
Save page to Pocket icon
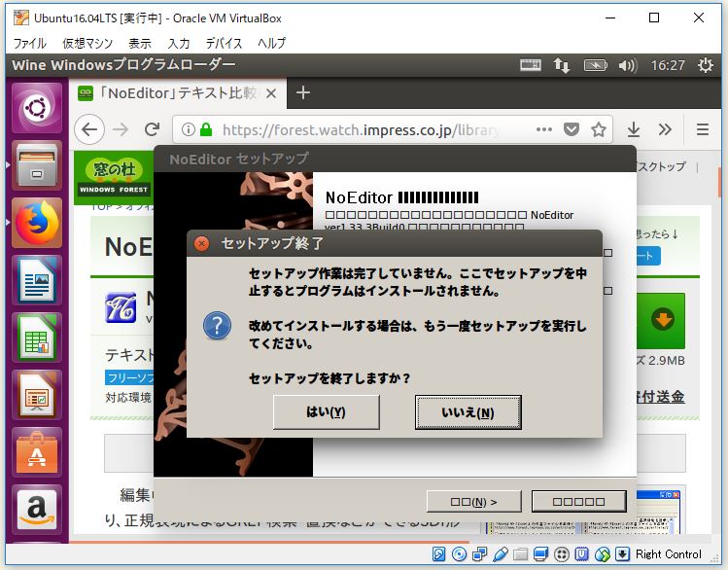(x=572, y=129)
